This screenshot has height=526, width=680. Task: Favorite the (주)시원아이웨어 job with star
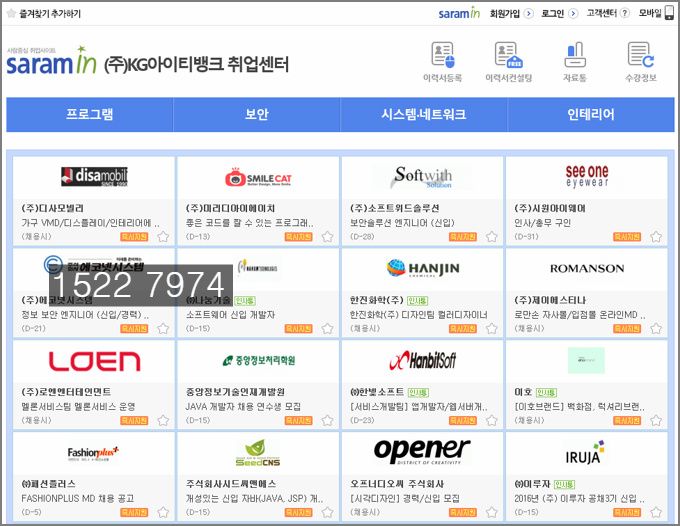click(656, 237)
